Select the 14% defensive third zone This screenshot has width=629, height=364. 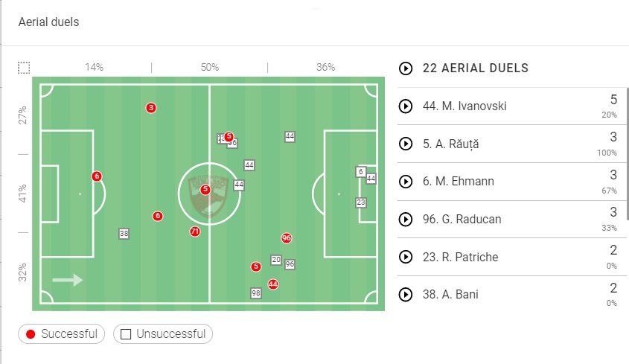pyautogui.click(x=94, y=67)
